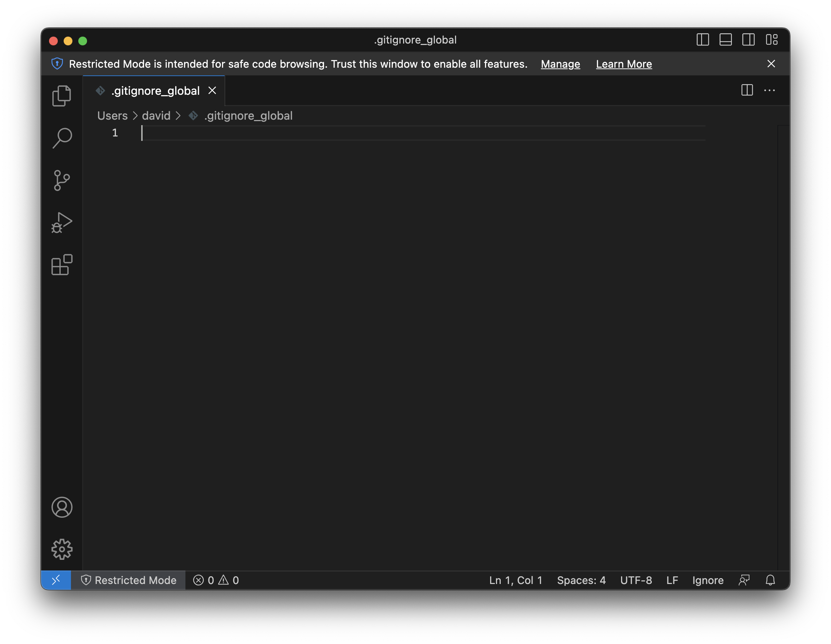The height and width of the screenshot is (644, 831).
Task: Open the Customize Layout menu
Action: (772, 40)
